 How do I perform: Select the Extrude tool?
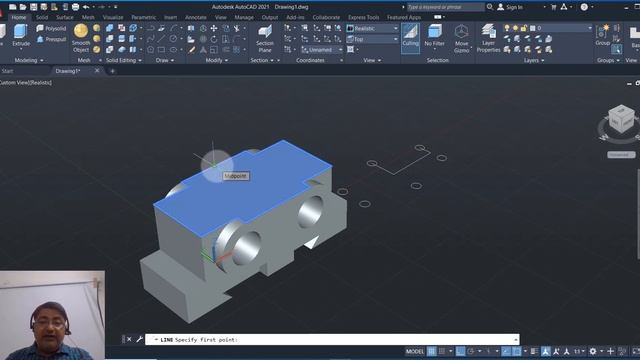20,36
